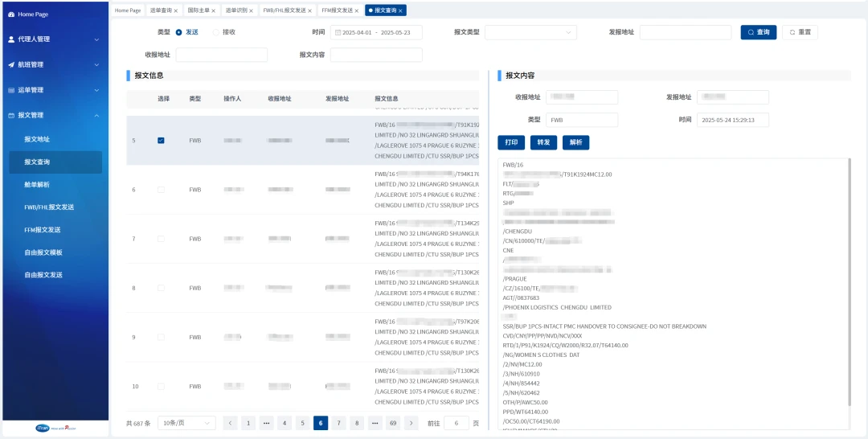The image size is (868, 439).
Task: Click the 运单管理 list icon
Action: [11, 90]
